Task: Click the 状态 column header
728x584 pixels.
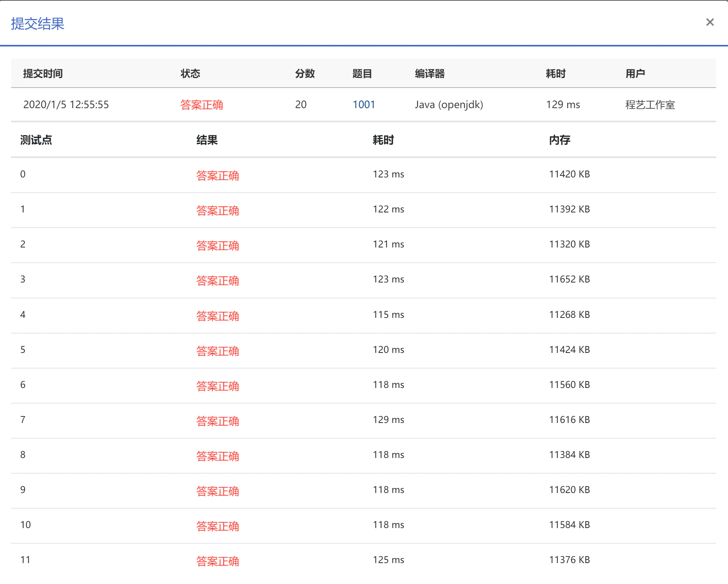Action: pyautogui.click(x=190, y=74)
